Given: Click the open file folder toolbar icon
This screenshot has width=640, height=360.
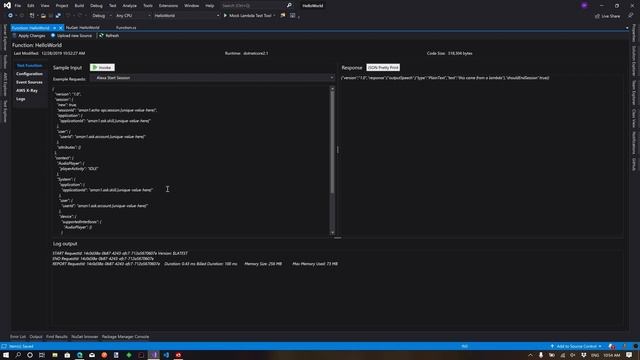Looking at the screenshot, I should 43,16.
